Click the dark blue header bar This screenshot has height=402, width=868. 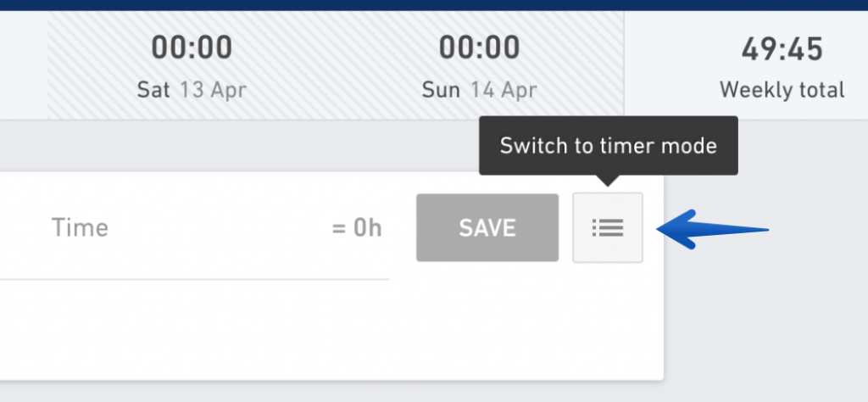point(434,5)
